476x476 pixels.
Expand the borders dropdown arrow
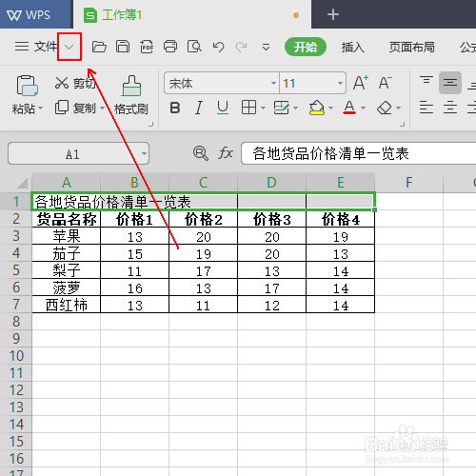coord(263,109)
